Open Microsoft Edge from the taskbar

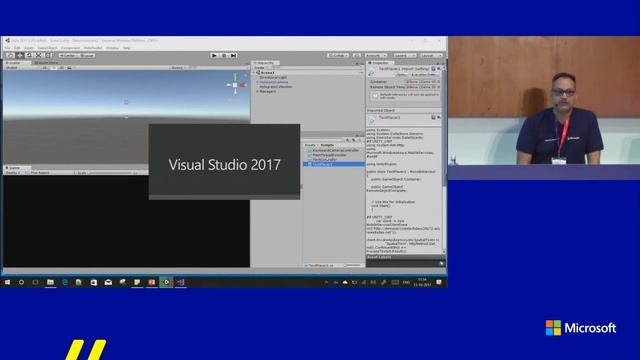coord(65,282)
